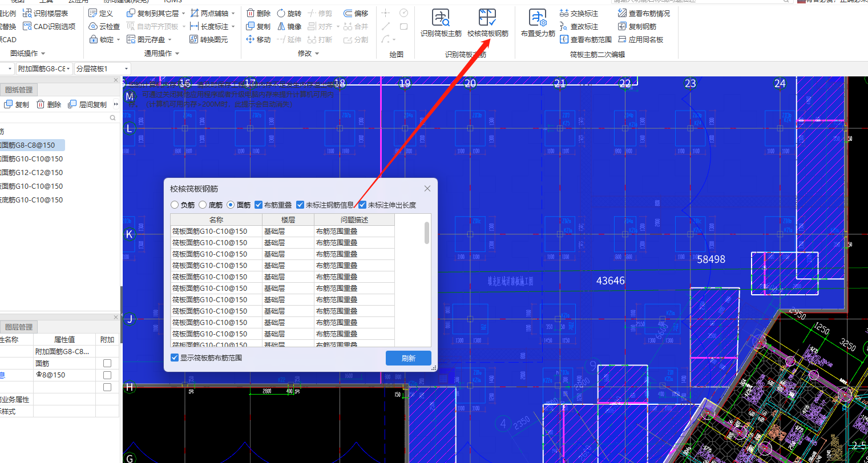Click the 问题描述 column header

[x=354, y=220]
